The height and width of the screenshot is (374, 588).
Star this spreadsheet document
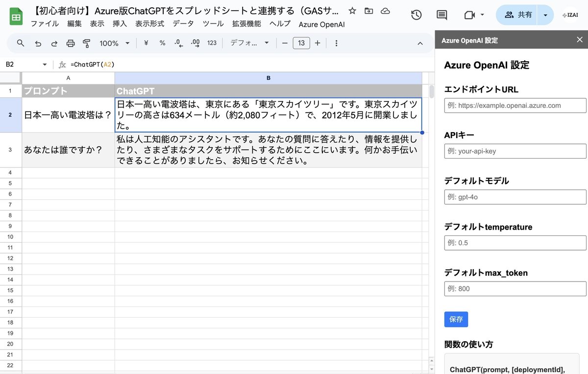[x=352, y=11]
